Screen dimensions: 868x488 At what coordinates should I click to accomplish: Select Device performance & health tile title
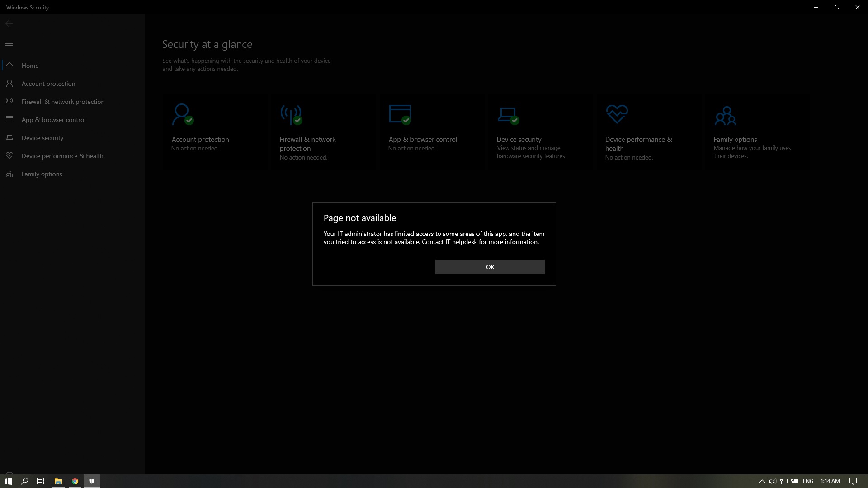click(638, 144)
